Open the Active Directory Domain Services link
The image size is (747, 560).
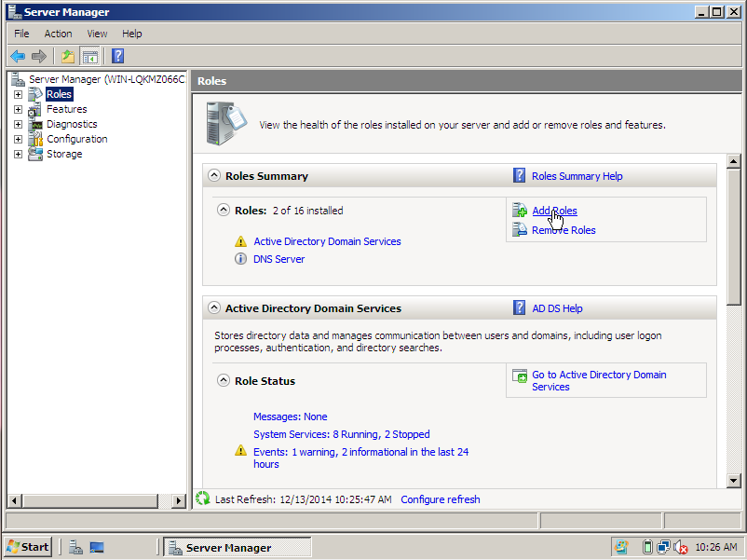point(327,241)
